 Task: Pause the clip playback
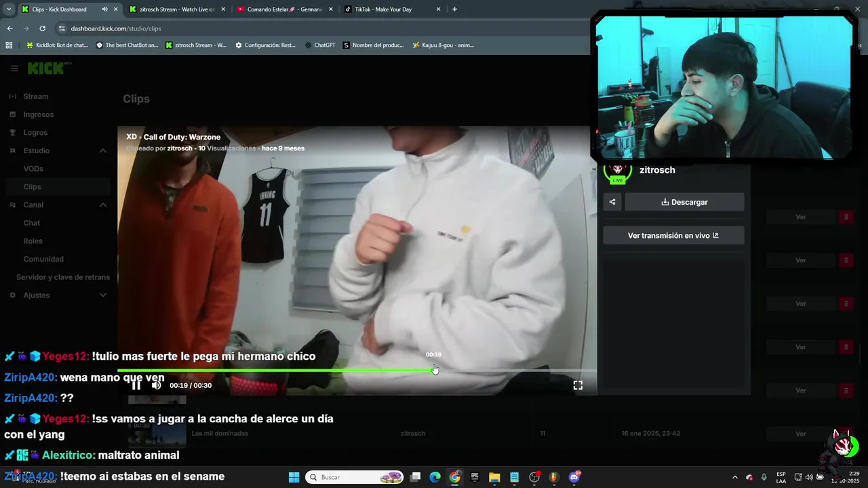click(x=136, y=385)
